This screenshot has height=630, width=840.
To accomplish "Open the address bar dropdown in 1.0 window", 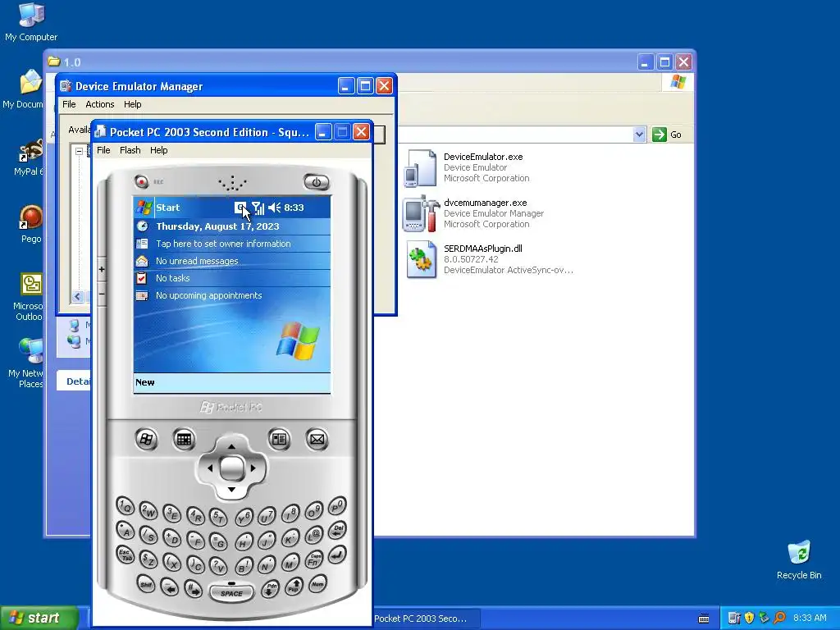I will (638, 135).
